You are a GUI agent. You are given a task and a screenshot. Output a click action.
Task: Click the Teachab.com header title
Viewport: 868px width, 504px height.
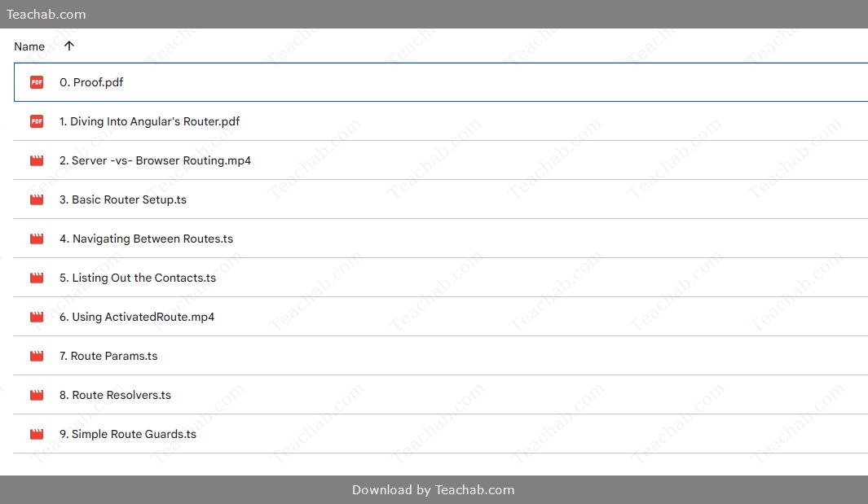(46, 15)
